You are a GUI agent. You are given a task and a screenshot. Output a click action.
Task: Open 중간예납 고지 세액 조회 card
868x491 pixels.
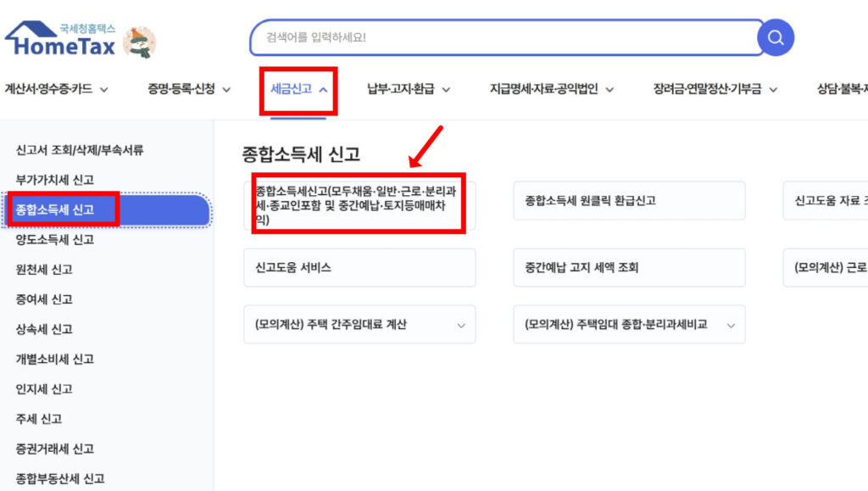(x=629, y=267)
